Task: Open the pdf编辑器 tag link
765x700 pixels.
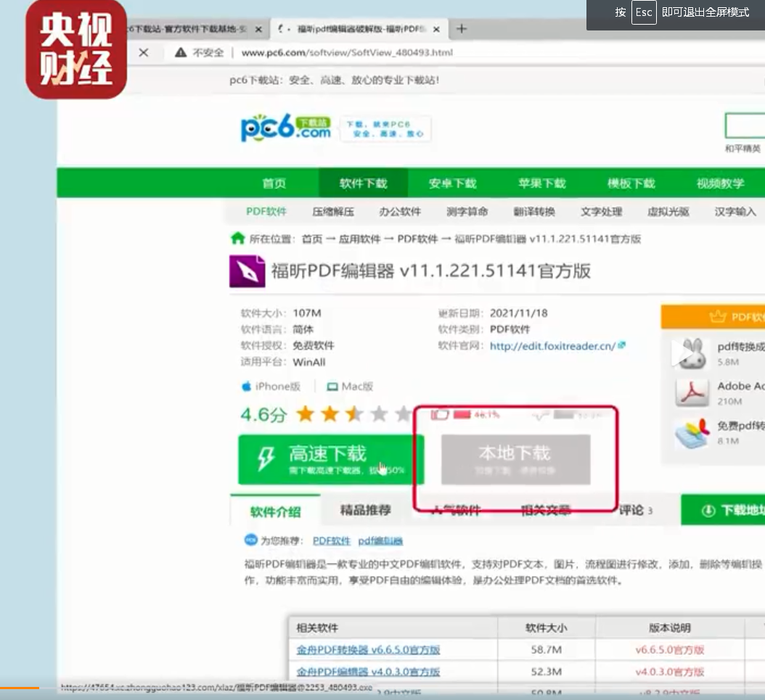Action: pyautogui.click(x=380, y=540)
